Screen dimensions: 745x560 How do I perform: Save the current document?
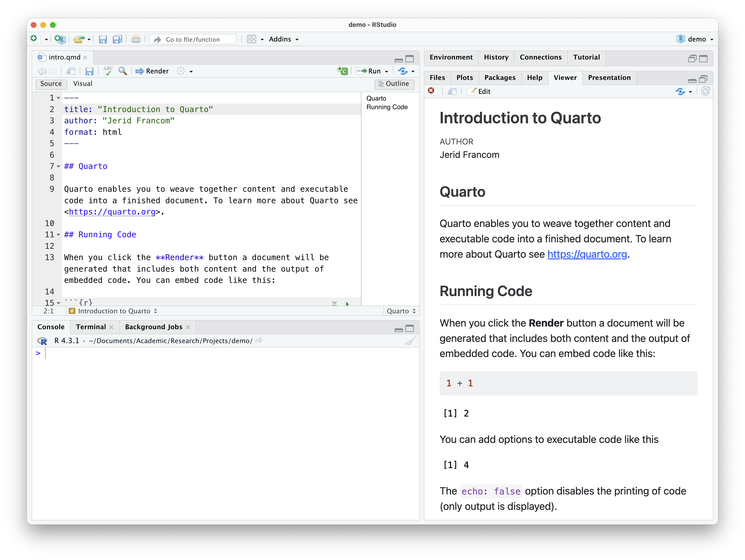90,71
